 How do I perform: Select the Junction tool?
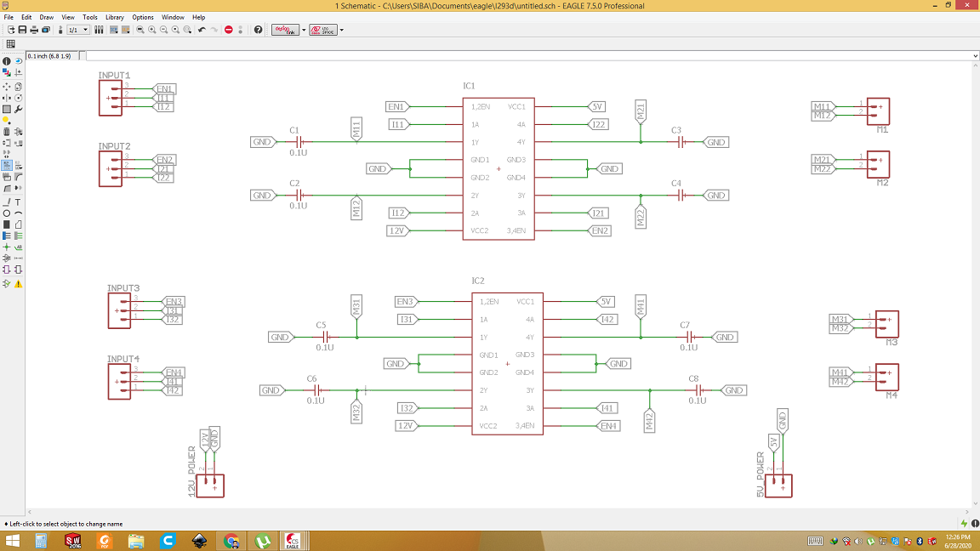tap(6, 247)
